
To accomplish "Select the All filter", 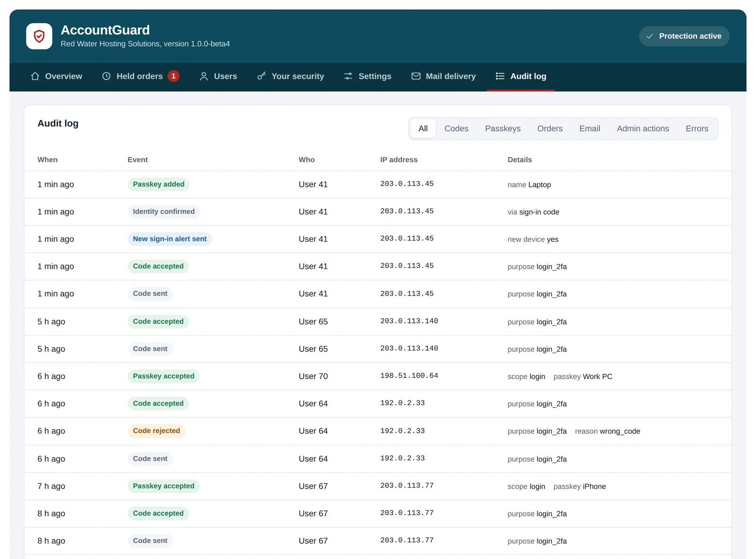I will [x=423, y=128].
